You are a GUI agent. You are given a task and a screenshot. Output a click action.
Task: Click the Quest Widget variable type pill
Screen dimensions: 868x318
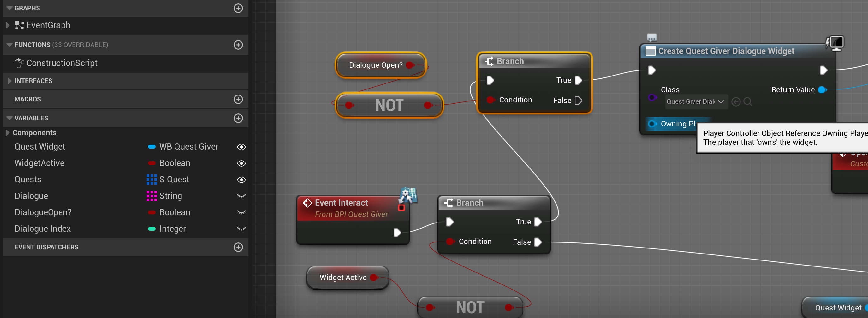[152, 147]
